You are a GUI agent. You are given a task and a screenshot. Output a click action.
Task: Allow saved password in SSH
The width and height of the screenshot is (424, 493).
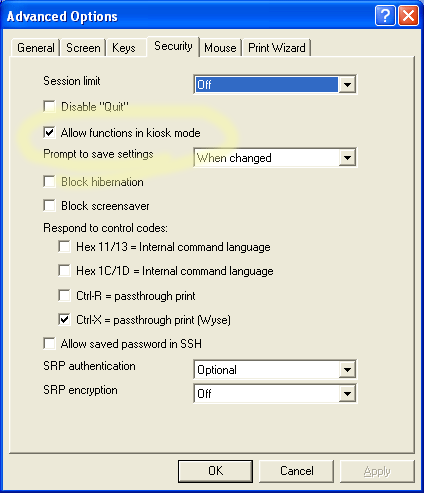tap(49, 344)
